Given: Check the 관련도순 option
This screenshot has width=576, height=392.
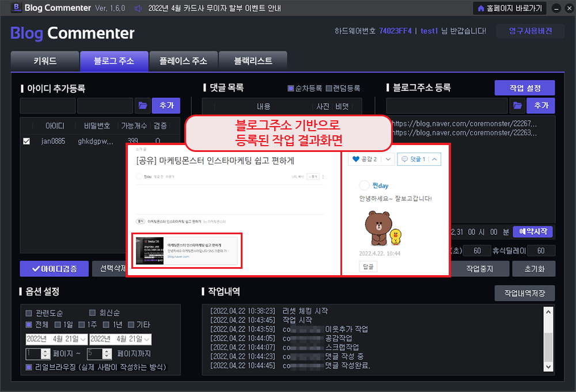Looking at the screenshot, I should [29, 313].
